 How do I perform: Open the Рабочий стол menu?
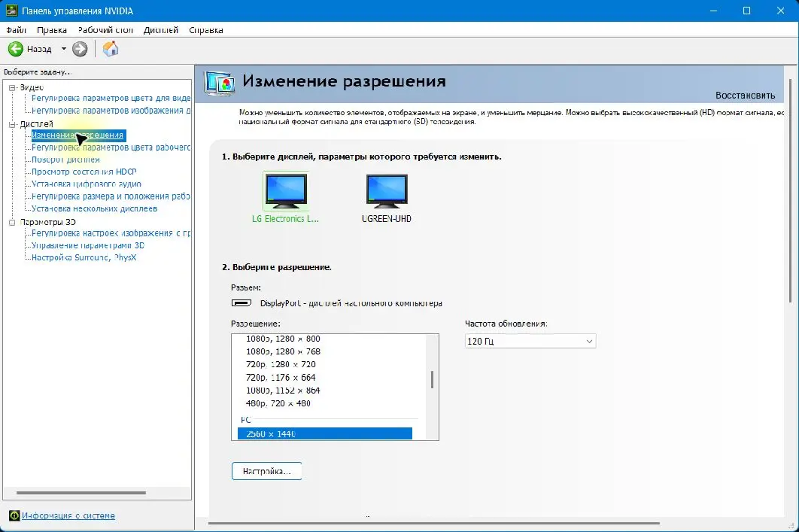(x=105, y=30)
